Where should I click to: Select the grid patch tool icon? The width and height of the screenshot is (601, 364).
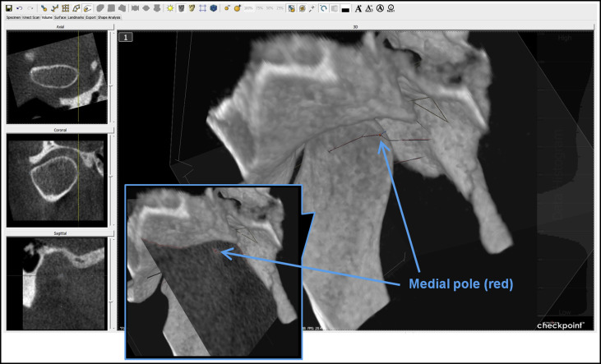(64, 8)
